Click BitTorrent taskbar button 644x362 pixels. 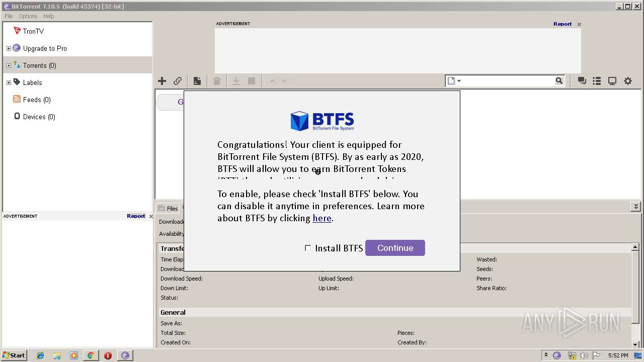coord(125,355)
